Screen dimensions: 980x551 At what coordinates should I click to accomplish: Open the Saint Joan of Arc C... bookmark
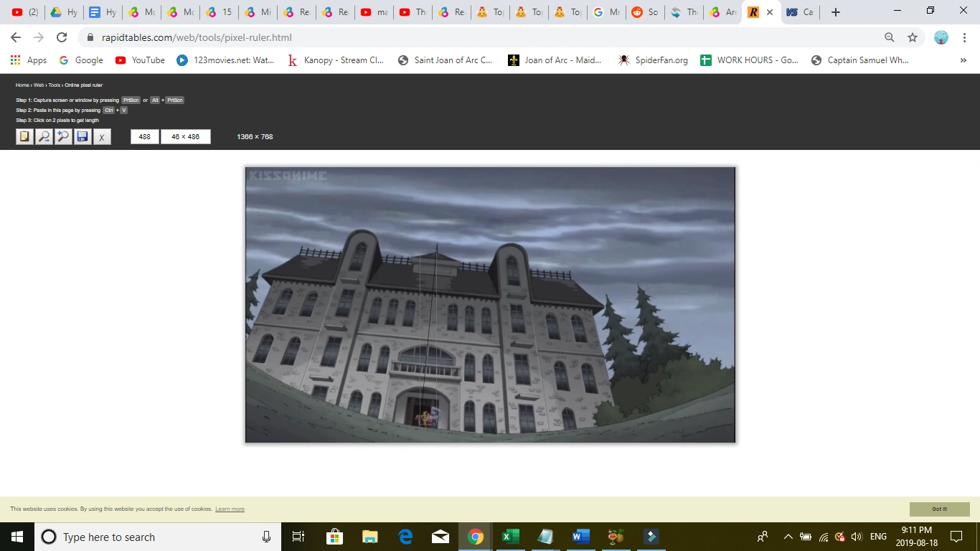tap(446, 60)
